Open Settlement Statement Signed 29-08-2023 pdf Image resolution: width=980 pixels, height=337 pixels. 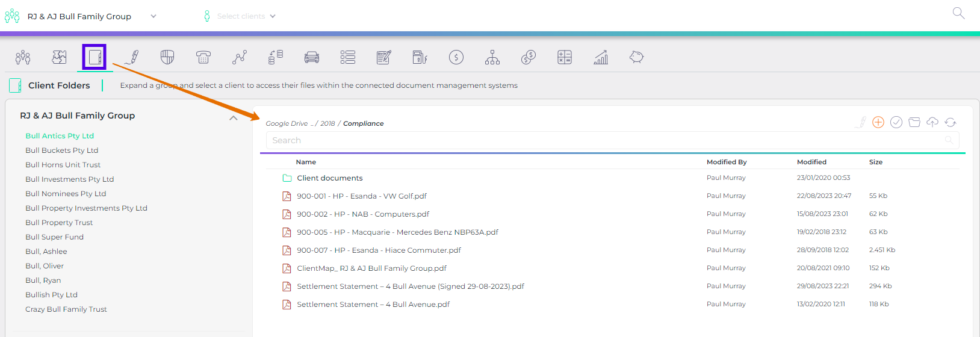(x=411, y=286)
